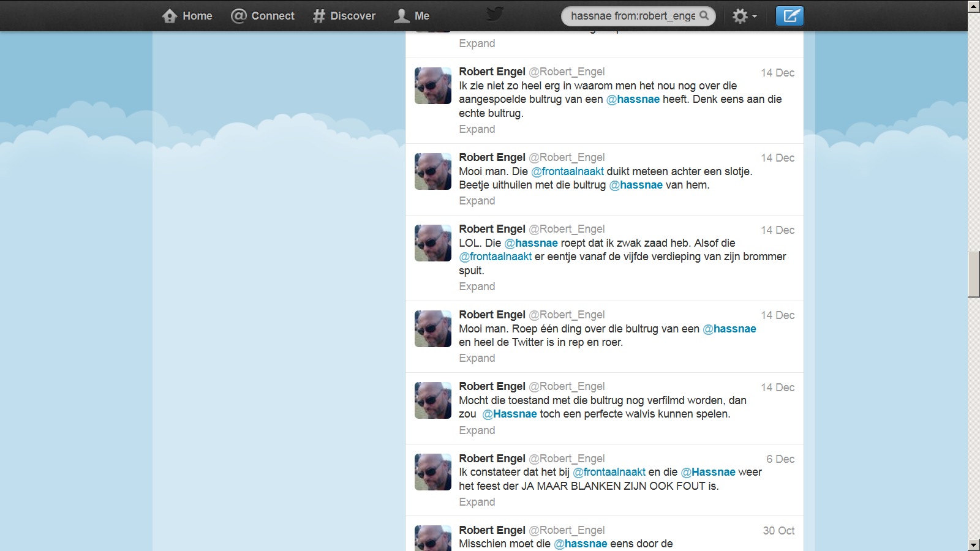
Task: Click the Connect @ icon
Action: click(x=238, y=16)
